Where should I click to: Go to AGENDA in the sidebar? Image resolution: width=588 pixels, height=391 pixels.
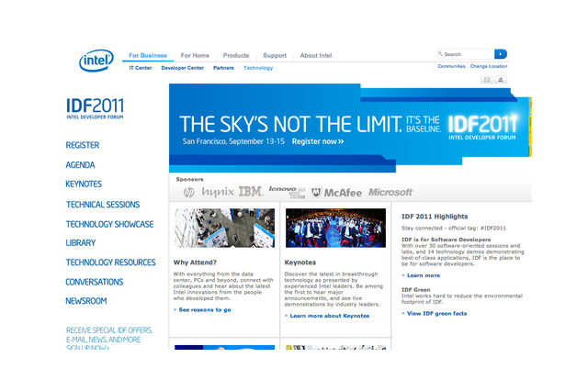tap(80, 165)
